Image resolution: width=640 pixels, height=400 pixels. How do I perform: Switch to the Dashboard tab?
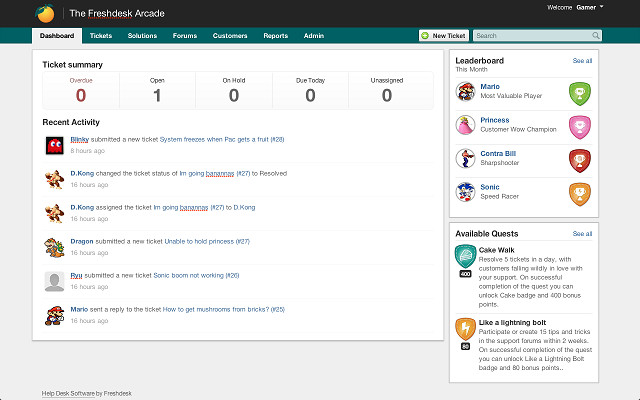[57, 36]
